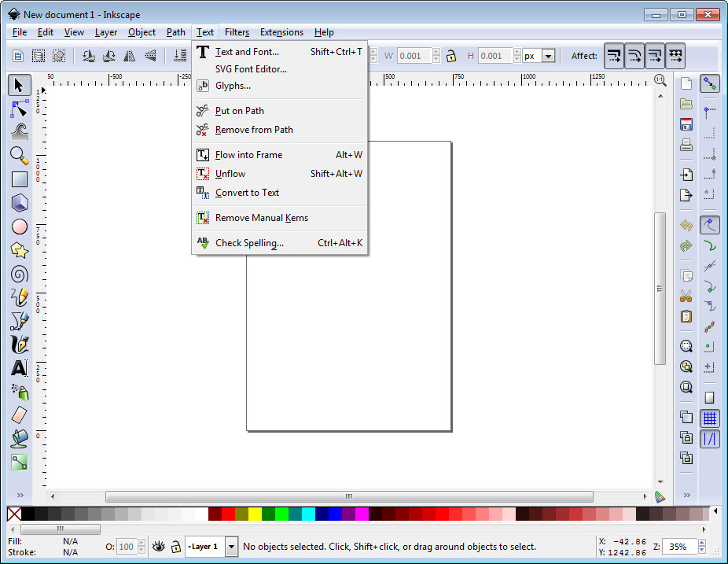Image resolution: width=728 pixels, height=564 pixels.
Task: Select the Spiral tool
Action: click(x=19, y=274)
